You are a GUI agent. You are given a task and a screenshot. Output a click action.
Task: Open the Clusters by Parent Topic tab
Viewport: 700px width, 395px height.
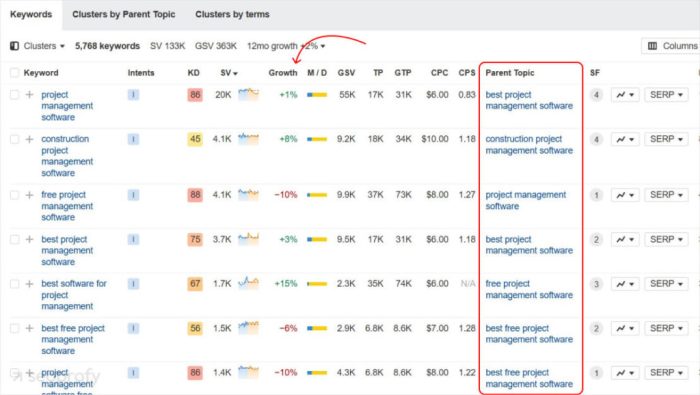[124, 14]
